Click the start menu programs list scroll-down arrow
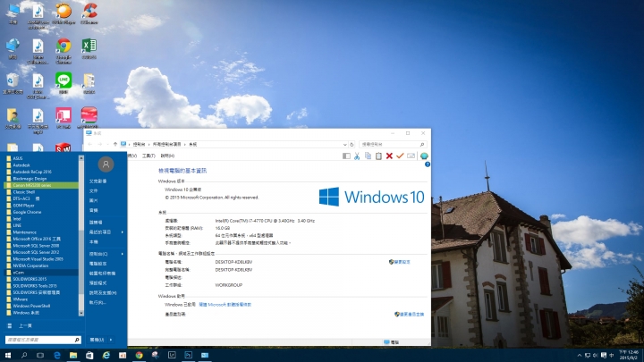The height and width of the screenshot is (362, 644). pyautogui.click(x=80, y=313)
